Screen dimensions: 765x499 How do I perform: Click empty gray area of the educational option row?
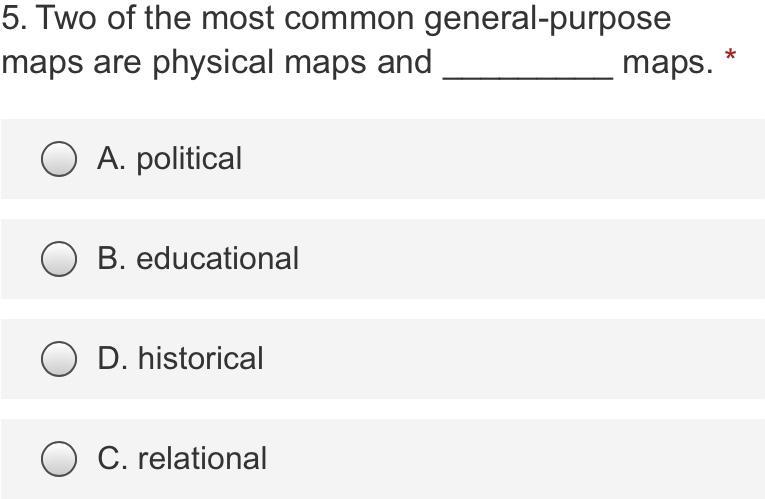click(532, 259)
